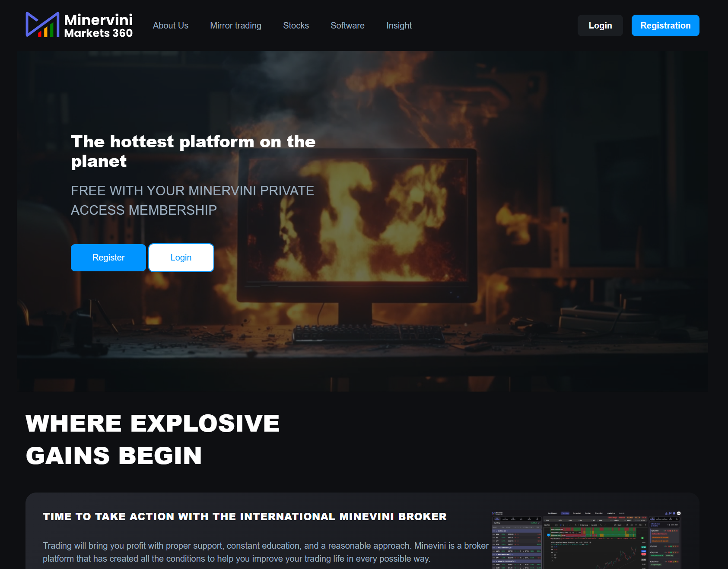
Task: Click the blue Registration button
Action: (665, 25)
